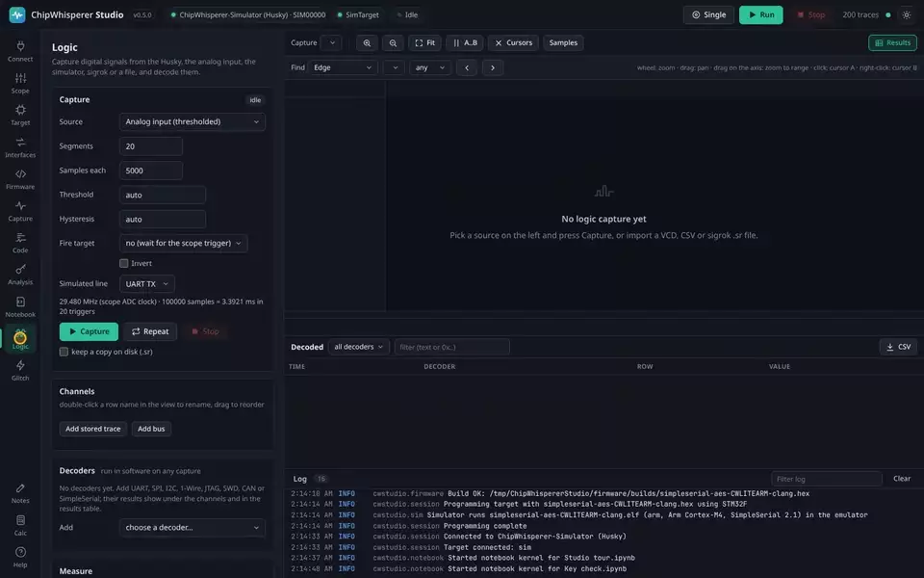Open the Target sidebar panel
Image resolution: width=924 pixels, height=578 pixels.
[x=20, y=115]
